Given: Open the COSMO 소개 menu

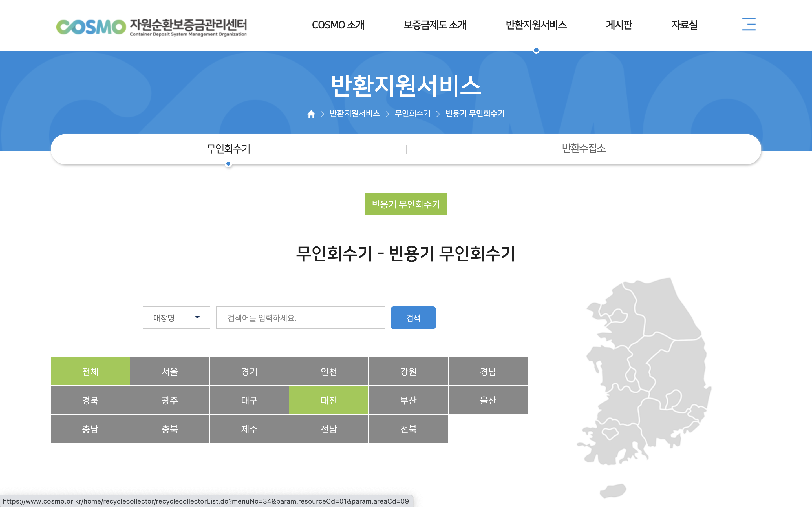Looking at the screenshot, I should pyautogui.click(x=338, y=25).
